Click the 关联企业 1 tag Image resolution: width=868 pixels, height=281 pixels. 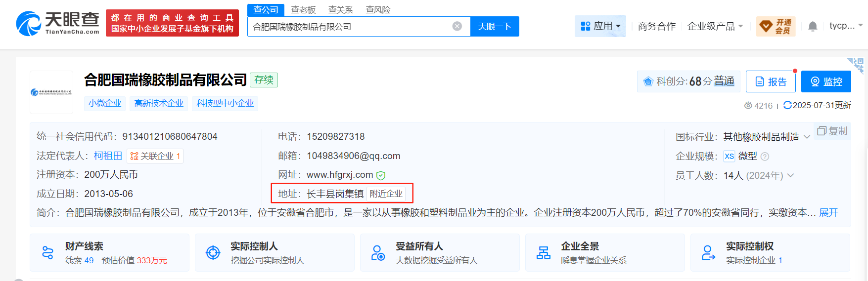[155, 156]
